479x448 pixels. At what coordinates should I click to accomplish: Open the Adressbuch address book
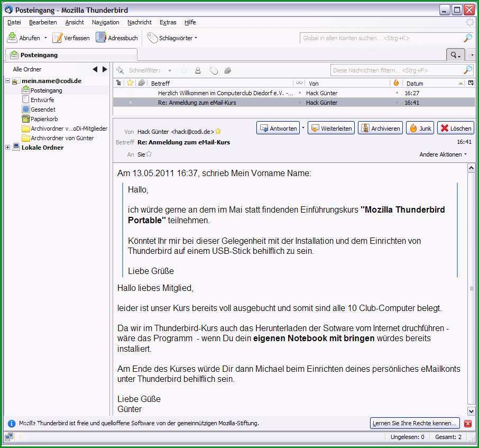pos(117,38)
